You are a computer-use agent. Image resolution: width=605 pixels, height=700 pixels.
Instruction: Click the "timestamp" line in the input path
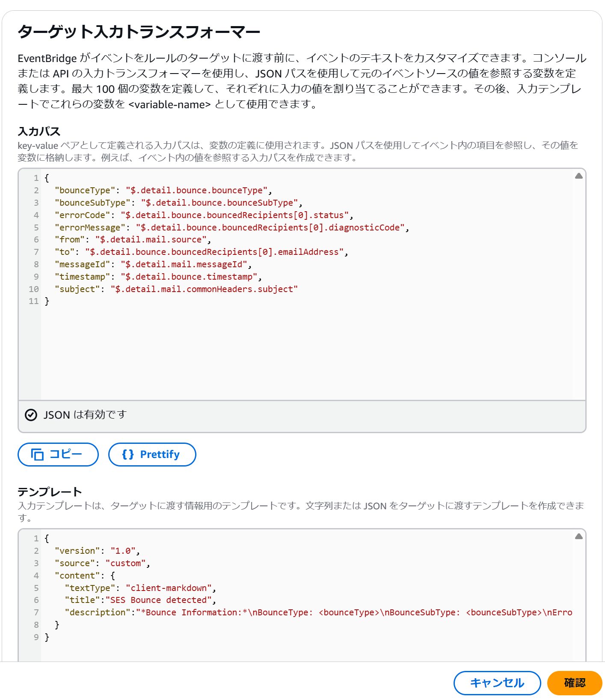coord(157,277)
